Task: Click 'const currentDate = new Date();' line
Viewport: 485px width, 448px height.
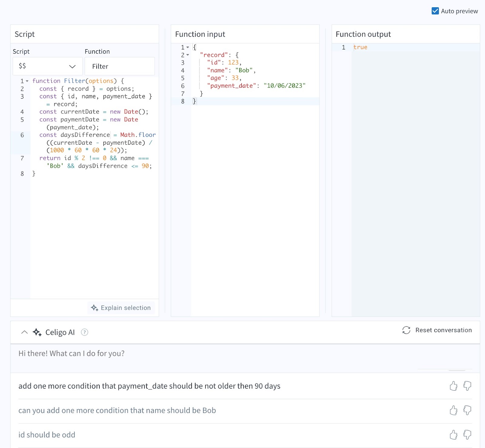Action: tap(94, 112)
